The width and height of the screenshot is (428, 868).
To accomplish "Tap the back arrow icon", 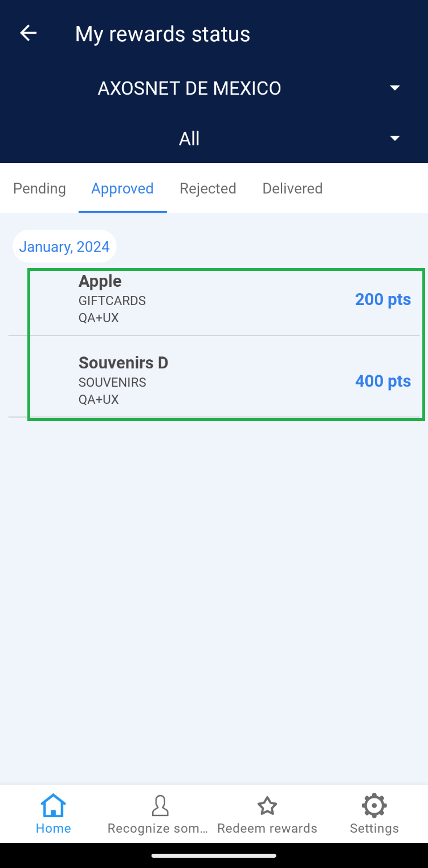I will tap(28, 34).
